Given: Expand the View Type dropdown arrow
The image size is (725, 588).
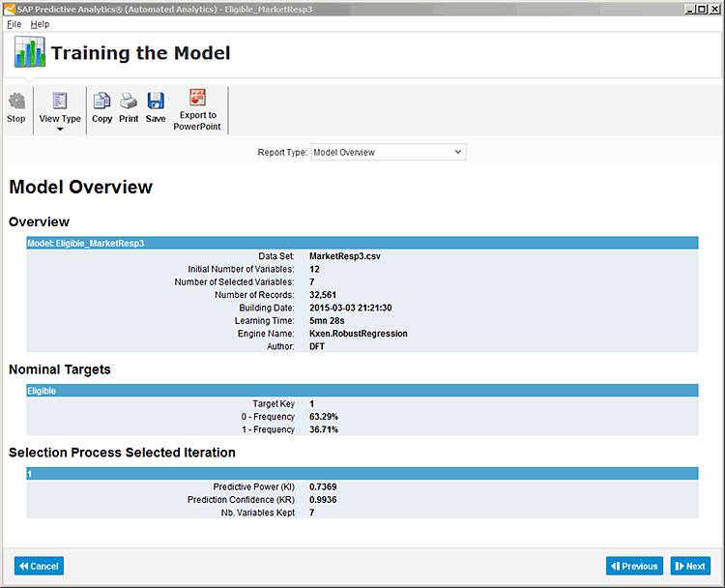Looking at the screenshot, I should click(60, 130).
